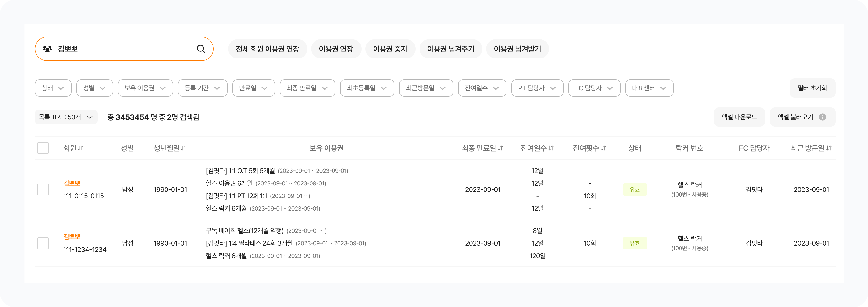The width and height of the screenshot is (868, 307).
Task: Expand the 보유 이용권 filter dropdown
Action: tap(145, 88)
